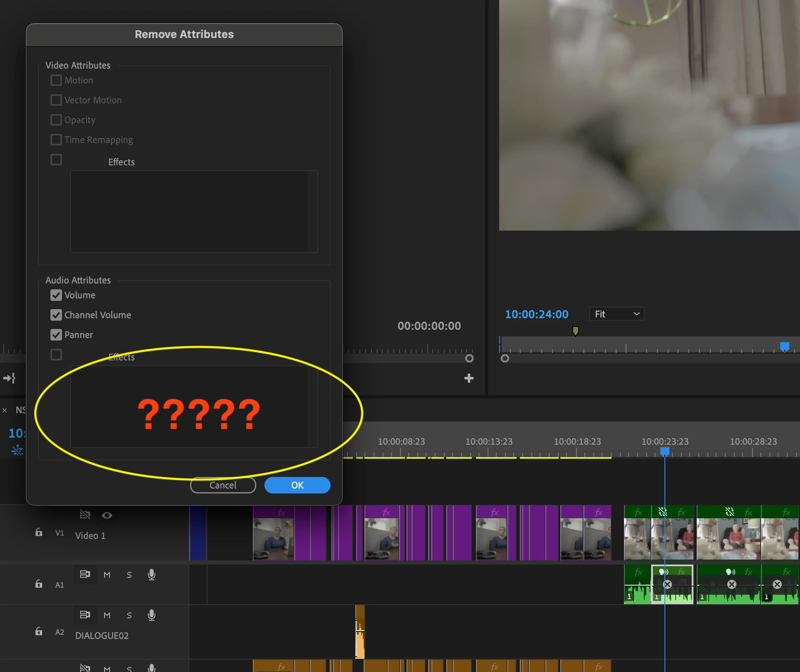Click OK to remove attributes
This screenshot has height=672, width=800.
point(297,485)
